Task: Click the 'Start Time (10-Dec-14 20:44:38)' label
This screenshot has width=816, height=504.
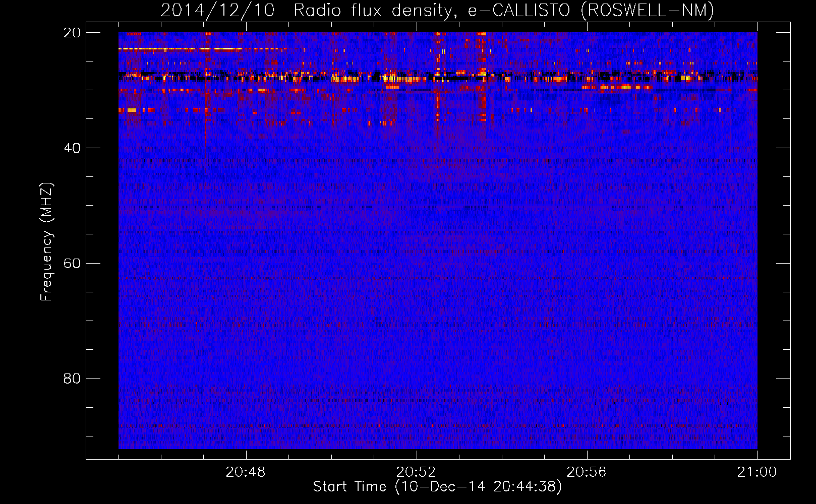Action: click(437, 487)
